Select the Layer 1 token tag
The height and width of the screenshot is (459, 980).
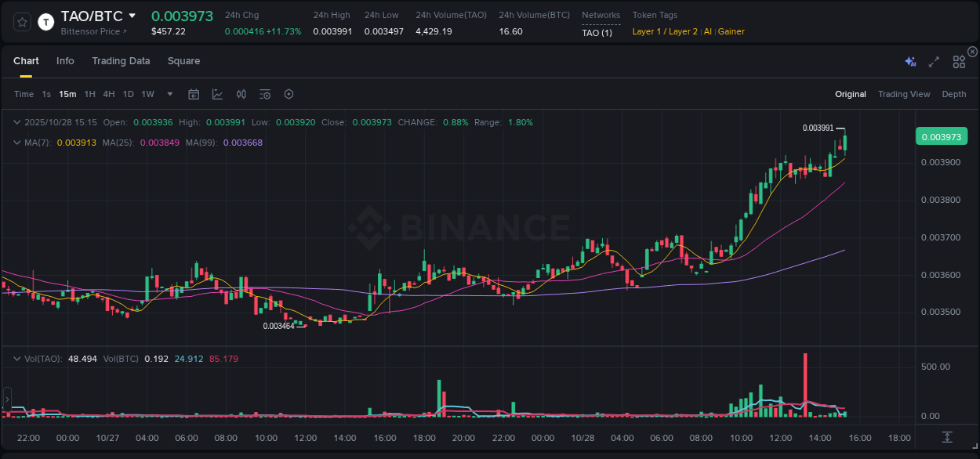point(646,31)
